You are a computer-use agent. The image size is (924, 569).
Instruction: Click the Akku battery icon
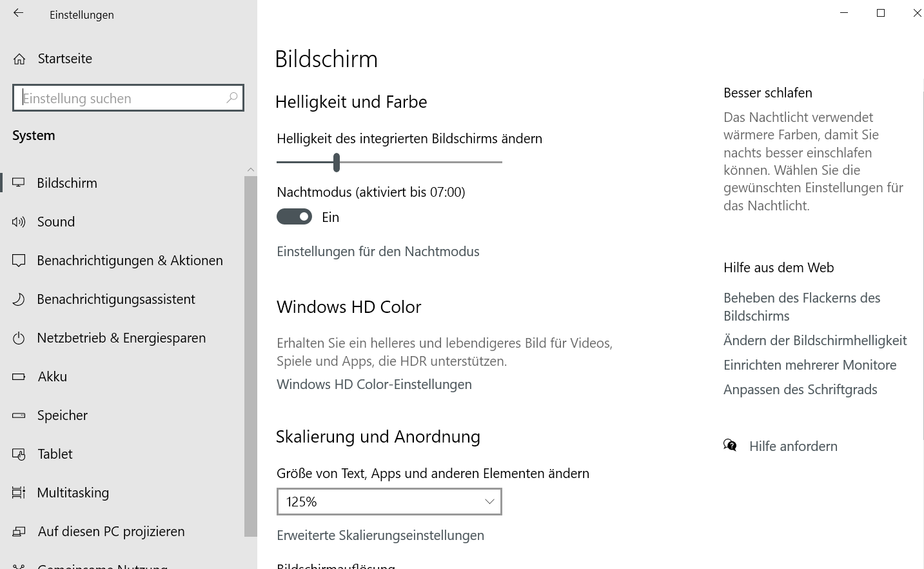19,377
